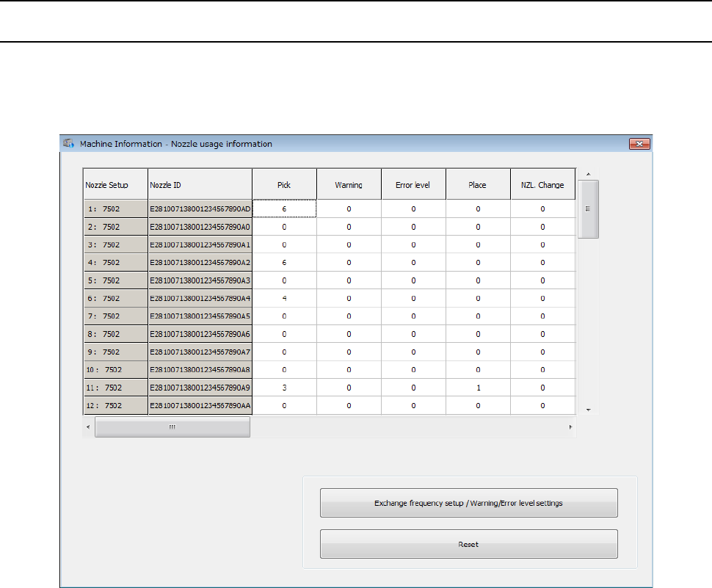Click nozzle ID E281007138001234567890A9

(200, 388)
